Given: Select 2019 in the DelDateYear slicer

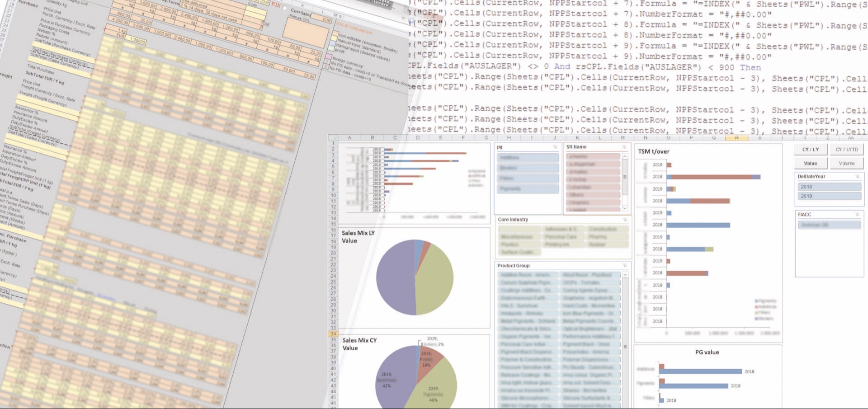Looking at the screenshot, I should tap(829, 196).
